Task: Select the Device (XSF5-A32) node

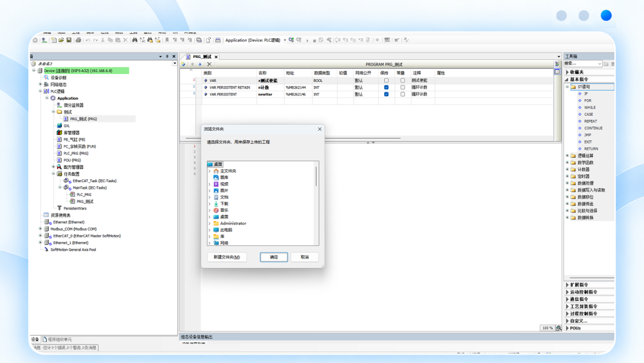Action: point(78,70)
